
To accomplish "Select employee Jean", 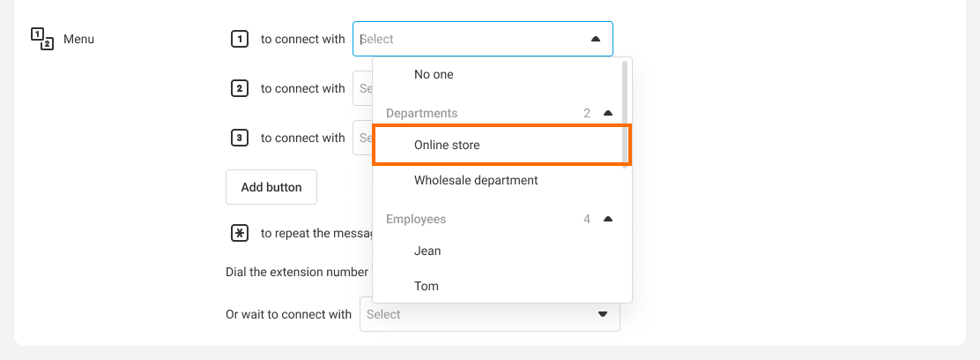I will click(x=427, y=251).
